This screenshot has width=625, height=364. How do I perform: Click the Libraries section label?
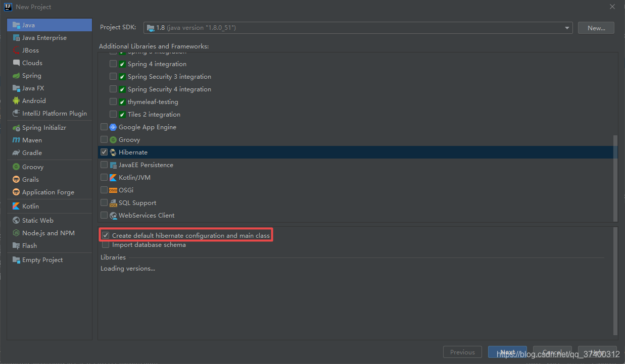113,257
